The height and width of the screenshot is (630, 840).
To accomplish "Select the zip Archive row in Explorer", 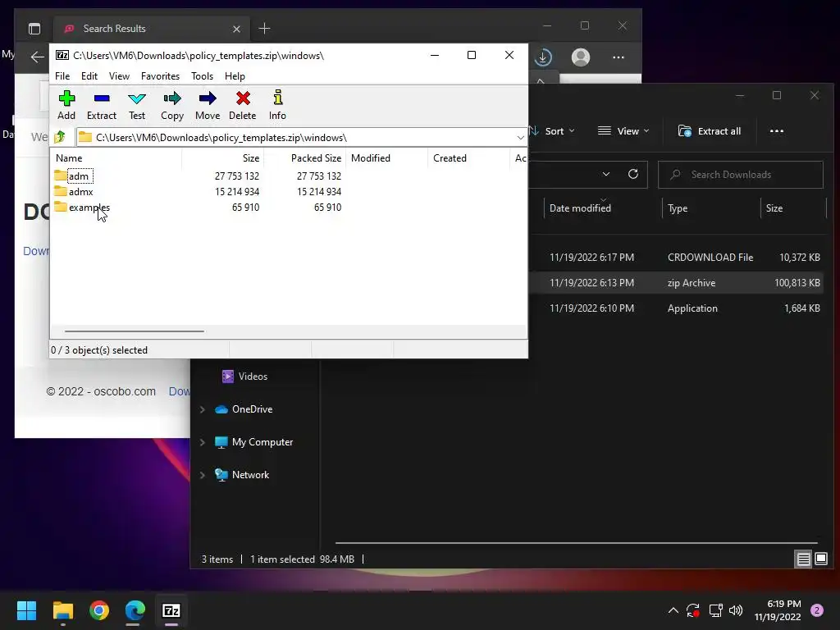I will 676,283.
